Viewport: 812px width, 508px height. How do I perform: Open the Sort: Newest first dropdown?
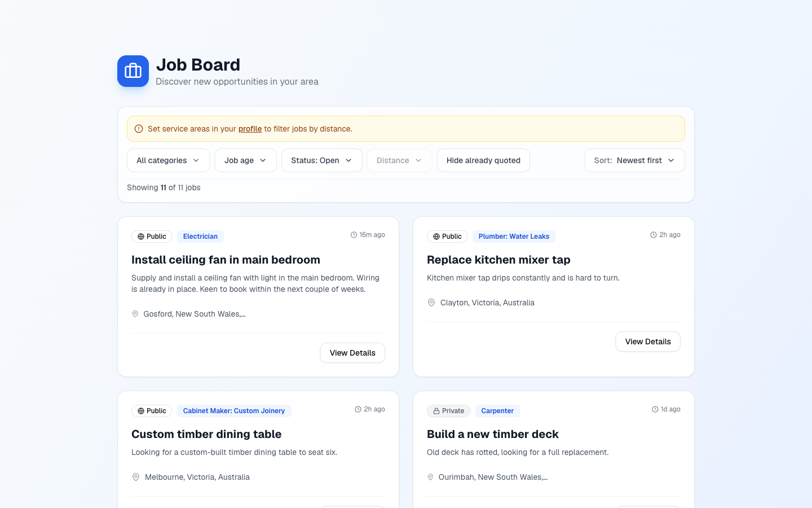[634, 160]
